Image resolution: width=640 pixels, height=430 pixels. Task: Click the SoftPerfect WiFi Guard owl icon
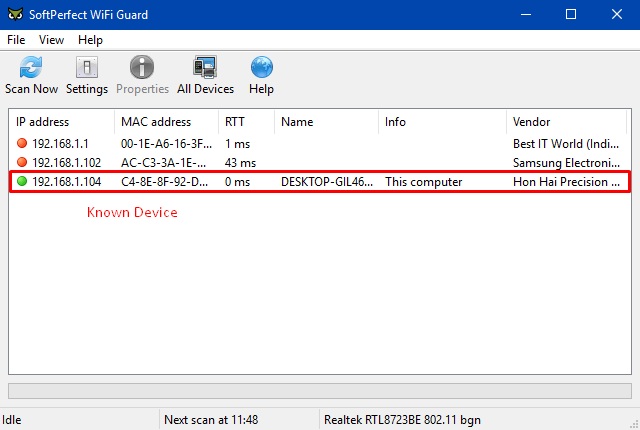coord(16,15)
